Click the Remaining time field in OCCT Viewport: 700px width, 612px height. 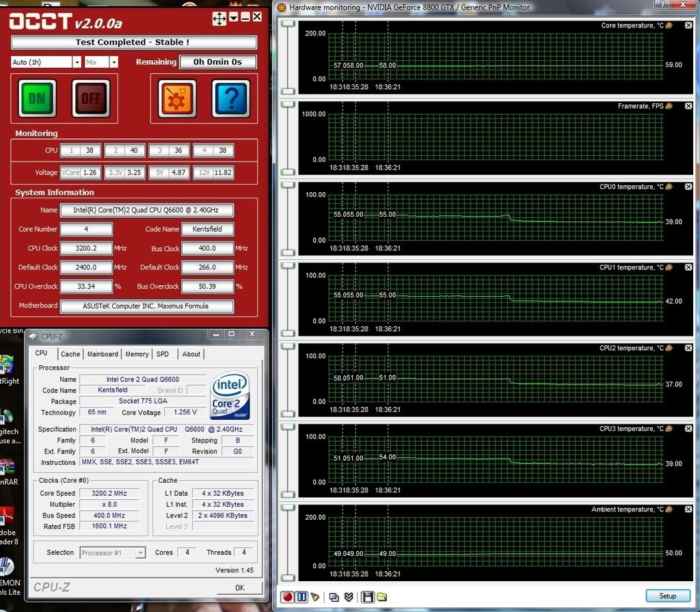[x=218, y=62]
